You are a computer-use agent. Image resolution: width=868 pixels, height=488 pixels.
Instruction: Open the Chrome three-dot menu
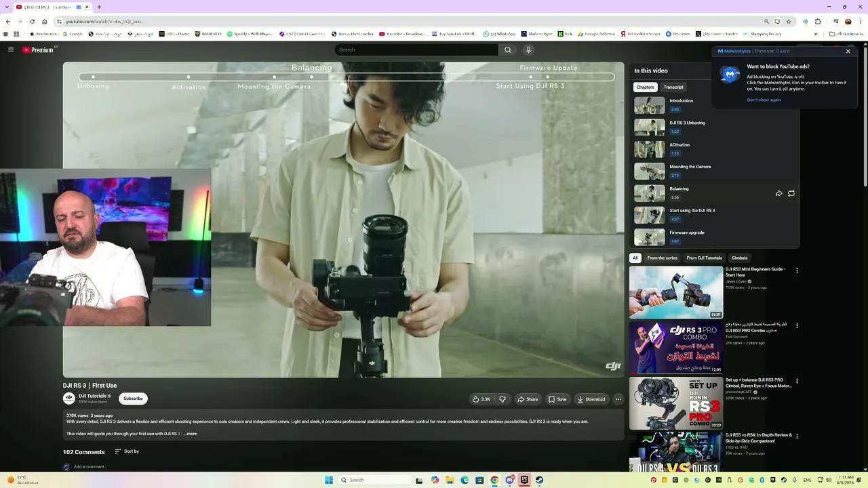pyautogui.click(x=861, y=21)
